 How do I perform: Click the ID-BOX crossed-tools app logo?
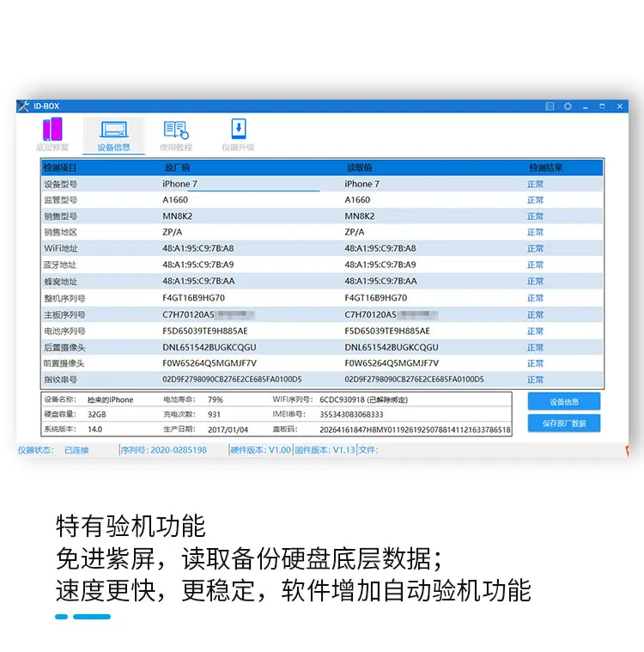click(24, 106)
